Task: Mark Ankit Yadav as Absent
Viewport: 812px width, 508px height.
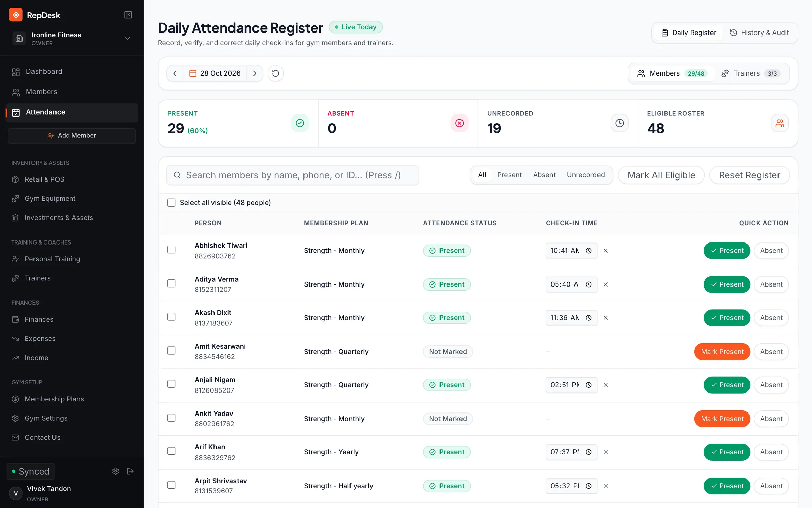Action: click(x=771, y=419)
